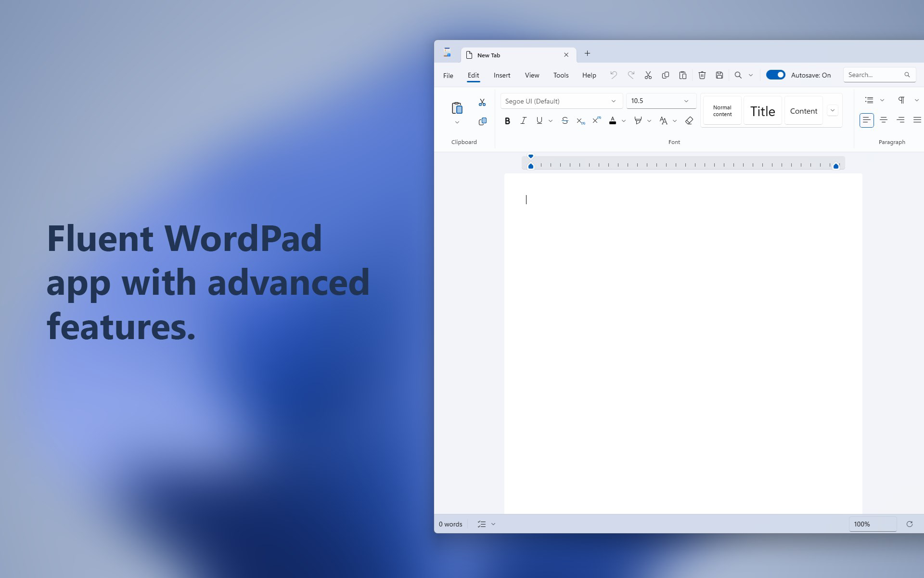Click the Save icon in the toolbar

[x=719, y=75]
